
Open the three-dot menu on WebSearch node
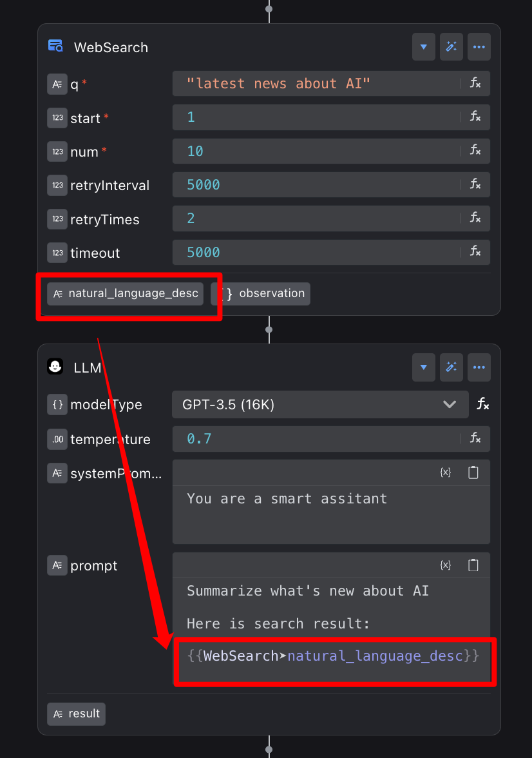point(479,47)
